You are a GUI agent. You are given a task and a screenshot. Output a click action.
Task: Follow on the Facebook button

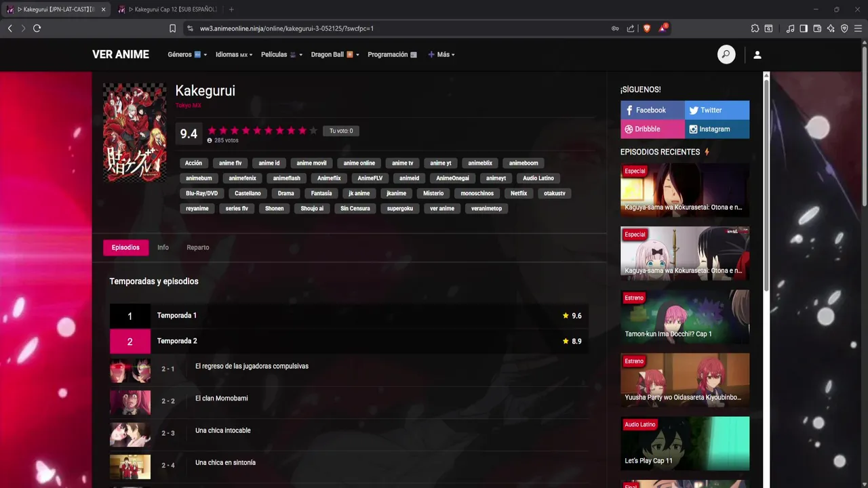(x=652, y=110)
